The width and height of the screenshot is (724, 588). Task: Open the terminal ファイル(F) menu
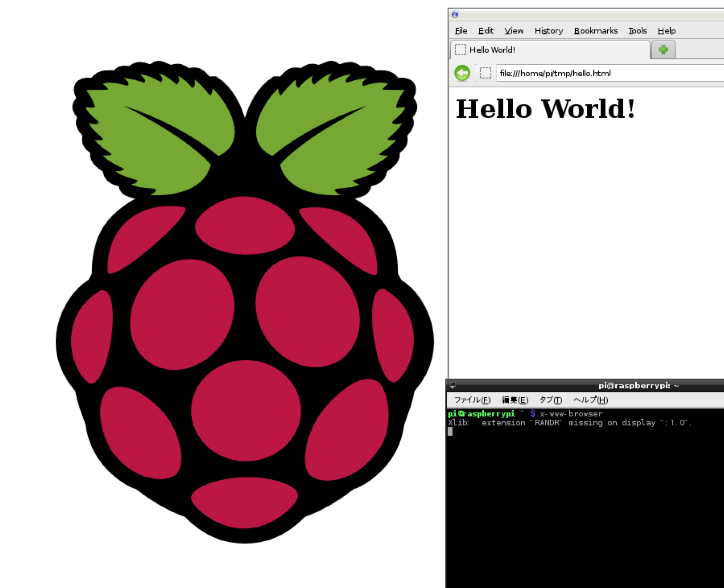[472, 400]
